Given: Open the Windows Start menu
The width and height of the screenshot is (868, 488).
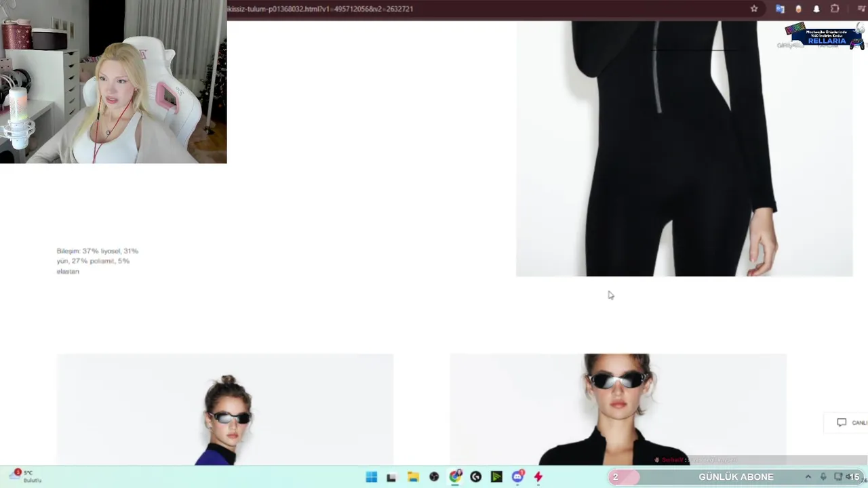Looking at the screenshot, I should (x=371, y=477).
